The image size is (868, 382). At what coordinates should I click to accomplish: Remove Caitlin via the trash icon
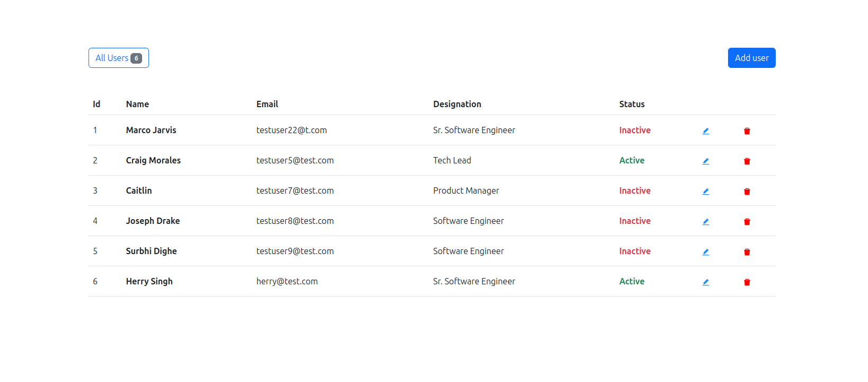pos(747,192)
